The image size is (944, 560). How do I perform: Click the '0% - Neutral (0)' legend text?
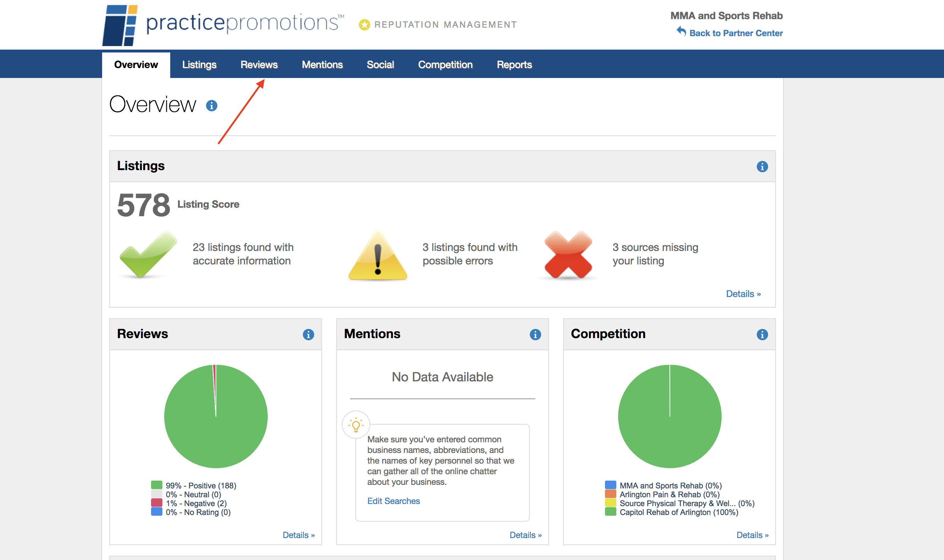[193, 494]
